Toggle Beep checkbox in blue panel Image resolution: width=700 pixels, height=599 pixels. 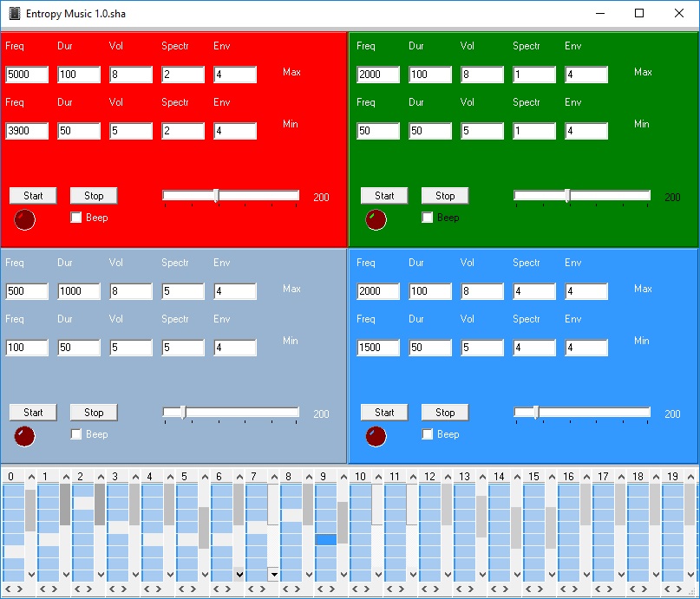(x=427, y=434)
